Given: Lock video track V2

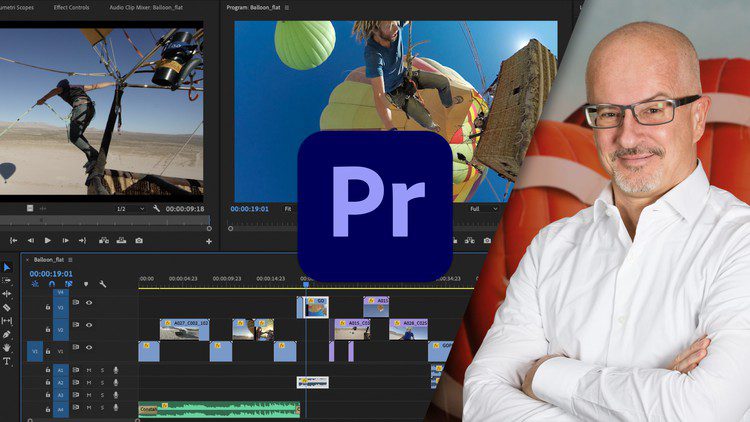Looking at the screenshot, I should (48, 329).
